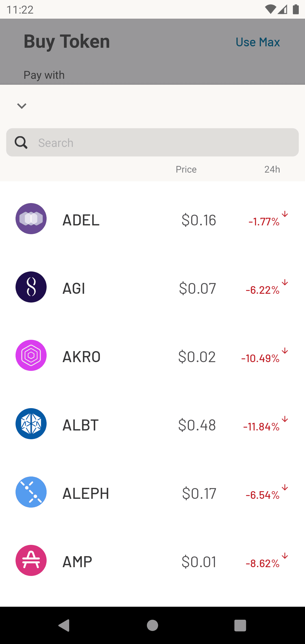Tap the ALBT token logo
The width and height of the screenshot is (305, 644).
coord(31,424)
